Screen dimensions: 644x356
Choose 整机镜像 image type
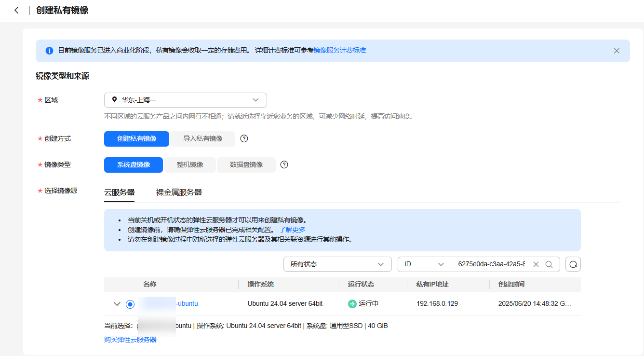click(190, 165)
